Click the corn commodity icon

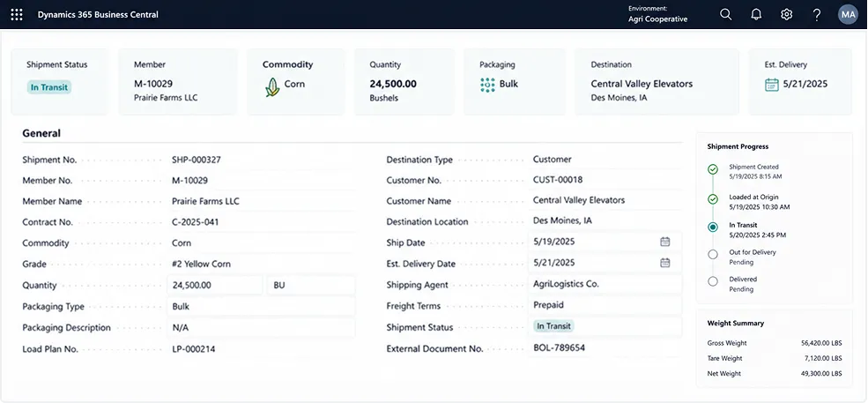click(x=271, y=87)
